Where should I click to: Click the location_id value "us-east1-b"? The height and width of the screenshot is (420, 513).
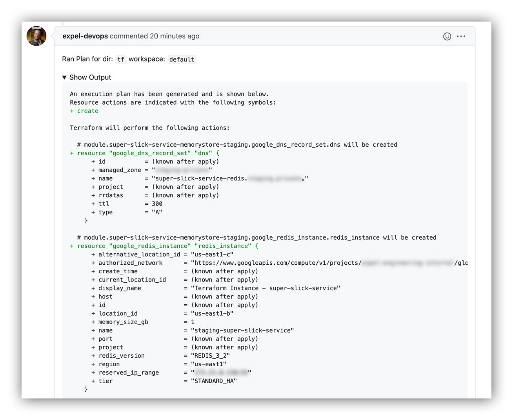[x=212, y=313]
